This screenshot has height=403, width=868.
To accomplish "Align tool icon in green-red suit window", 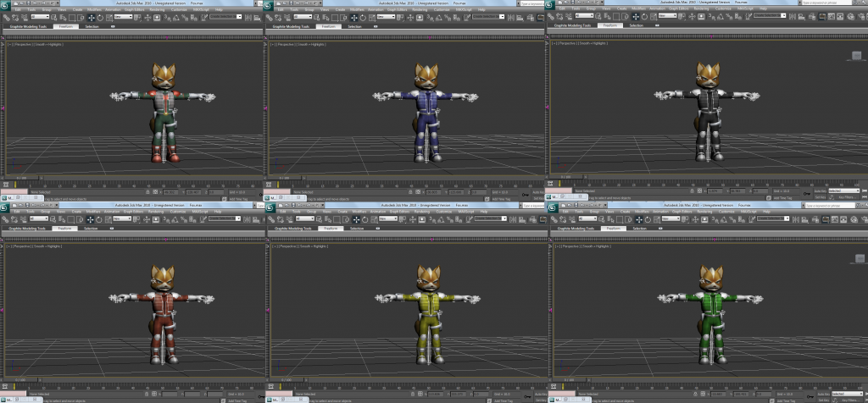I will tap(258, 17).
